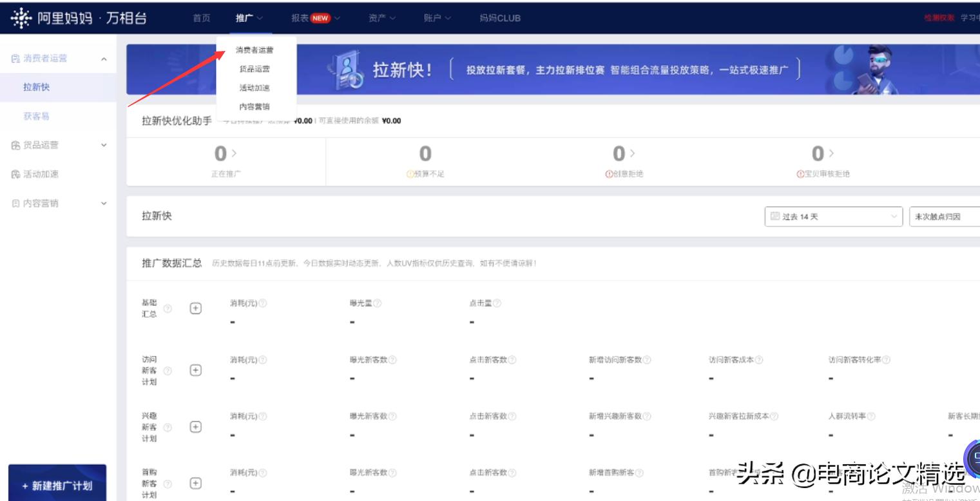Click the 货品运营 sidebar icon

point(16,145)
